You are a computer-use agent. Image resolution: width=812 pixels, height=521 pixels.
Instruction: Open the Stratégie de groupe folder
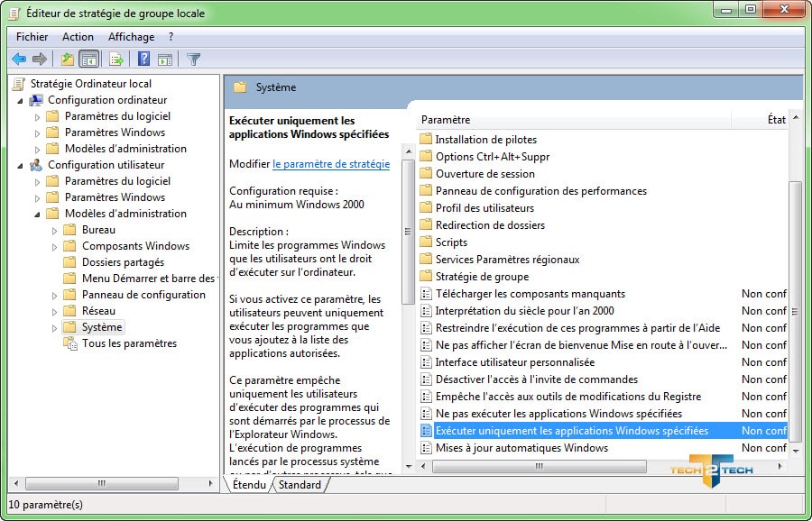(x=482, y=277)
